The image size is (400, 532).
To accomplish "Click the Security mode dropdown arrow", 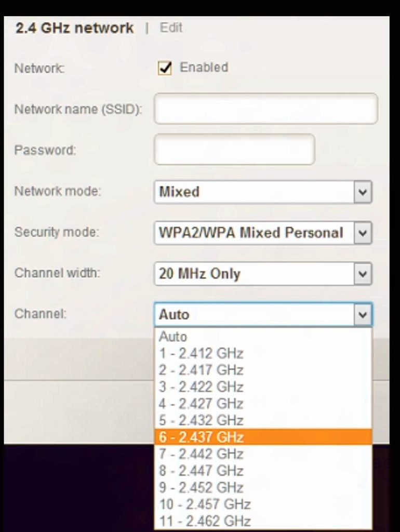I will (363, 233).
